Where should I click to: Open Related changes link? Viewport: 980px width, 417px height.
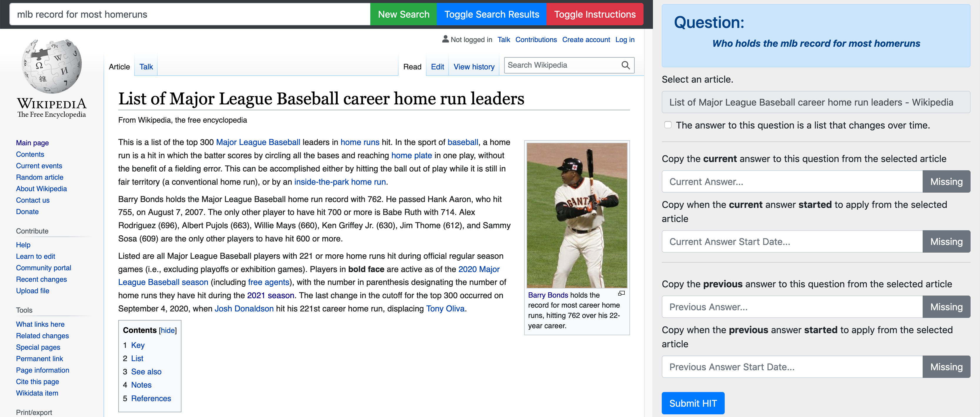(42, 336)
